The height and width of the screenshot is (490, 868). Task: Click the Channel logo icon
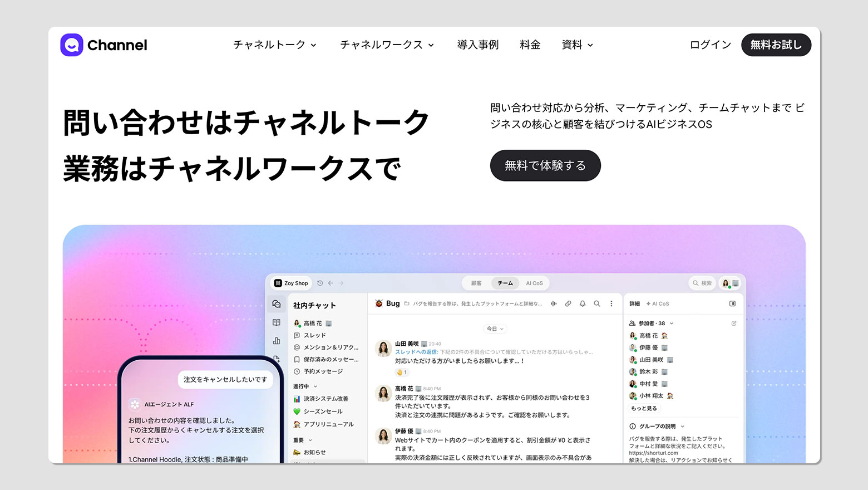coord(72,45)
